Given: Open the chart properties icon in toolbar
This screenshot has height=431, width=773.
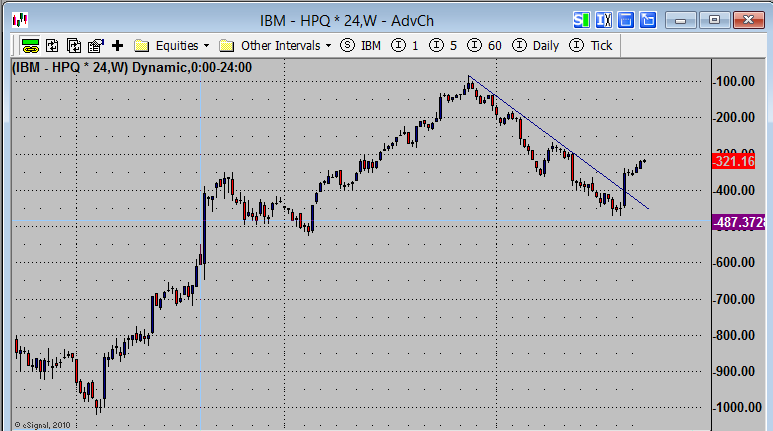Looking at the screenshot, I should (96, 46).
